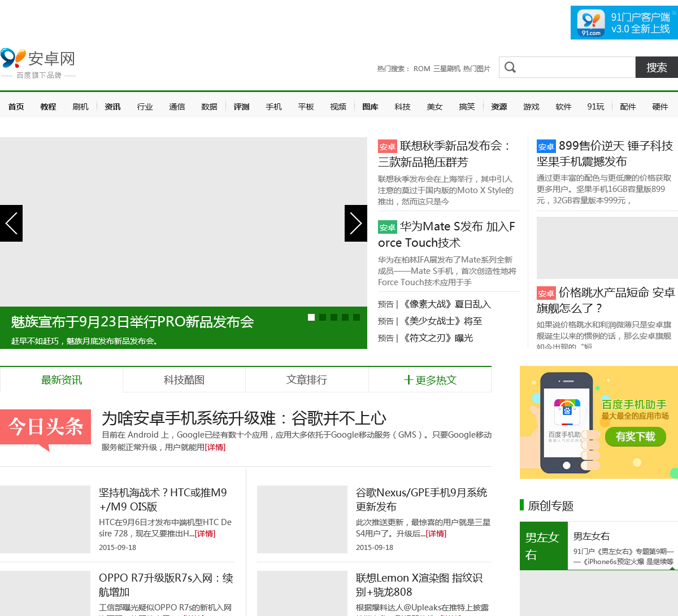Open the 教程 nav item
Viewport: 678px width, 616px height.
pos(48,107)
